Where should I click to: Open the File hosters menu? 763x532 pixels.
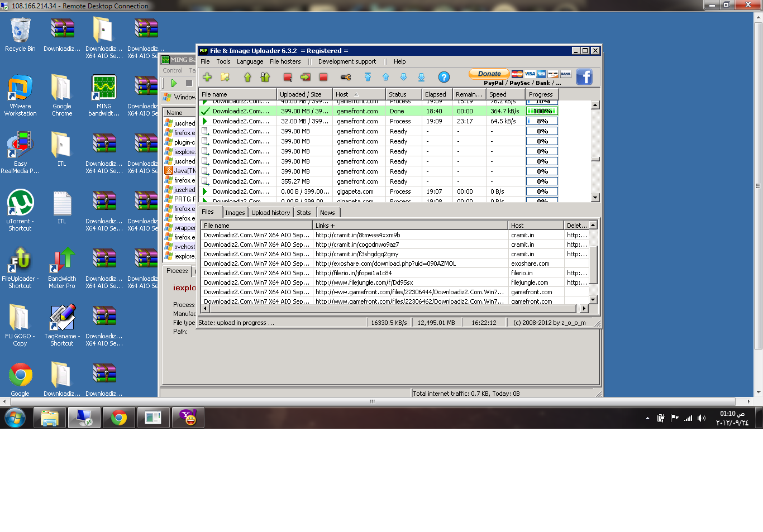[x=285, y=61]
